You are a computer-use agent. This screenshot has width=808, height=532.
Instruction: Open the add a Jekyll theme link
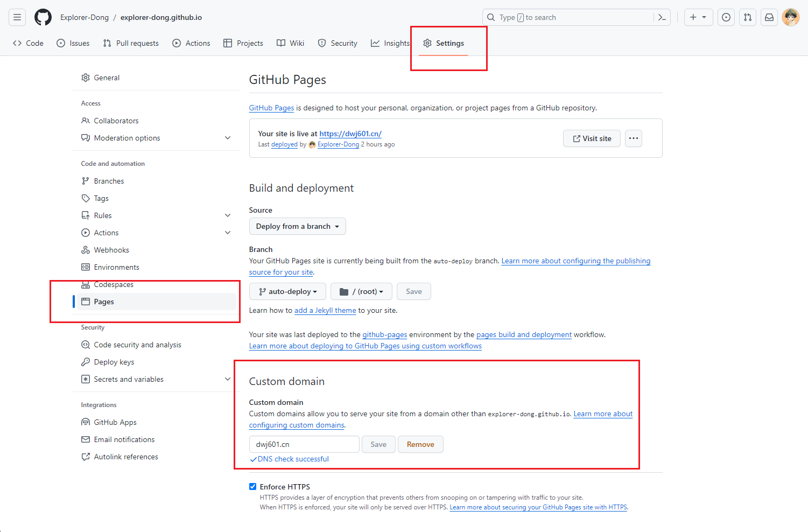coord(325,310)
